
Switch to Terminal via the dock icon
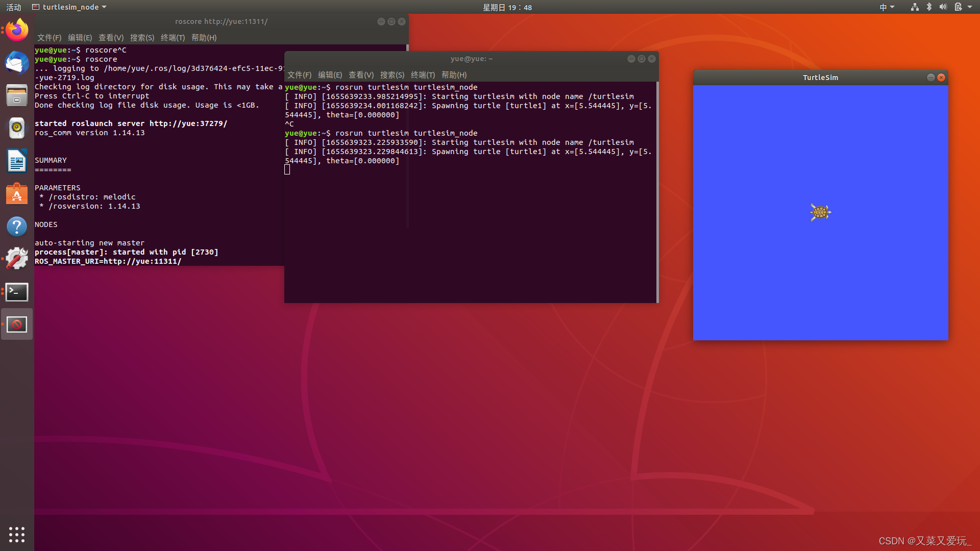[x=17, y=292]
